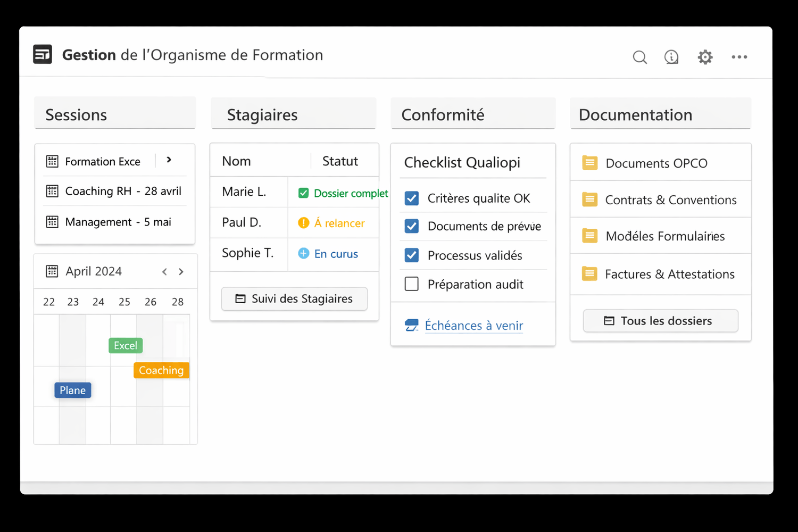The width and height of the screenshot is (798, 532).
Task: Go to previous month in calendar
Action: [x=164, y=272]
